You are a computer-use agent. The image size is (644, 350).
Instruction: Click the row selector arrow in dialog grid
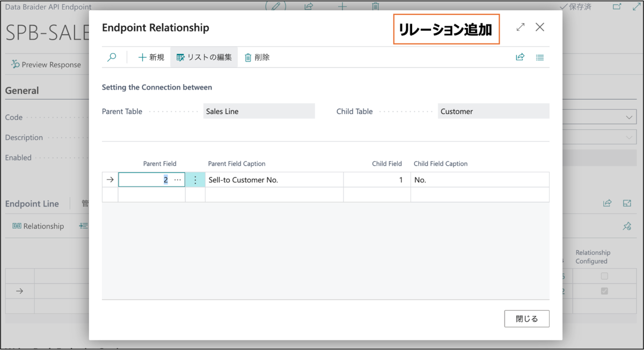click(x=110, y=180)
